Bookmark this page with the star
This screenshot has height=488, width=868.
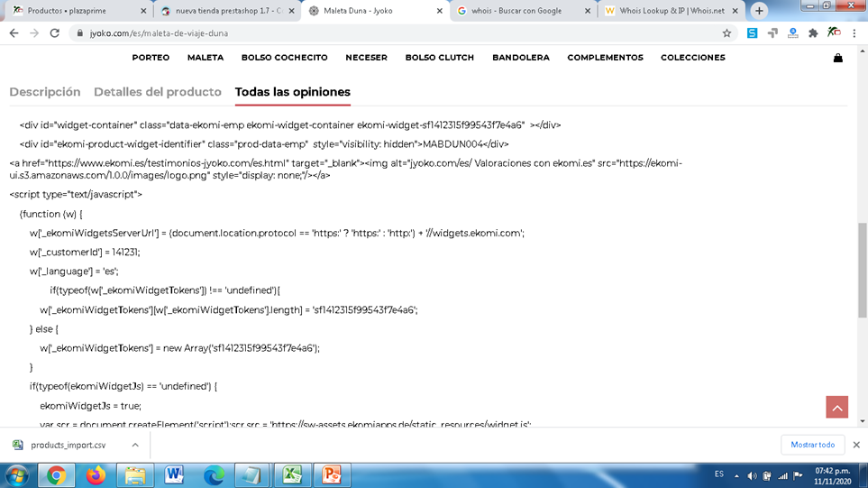click(726, 33)
